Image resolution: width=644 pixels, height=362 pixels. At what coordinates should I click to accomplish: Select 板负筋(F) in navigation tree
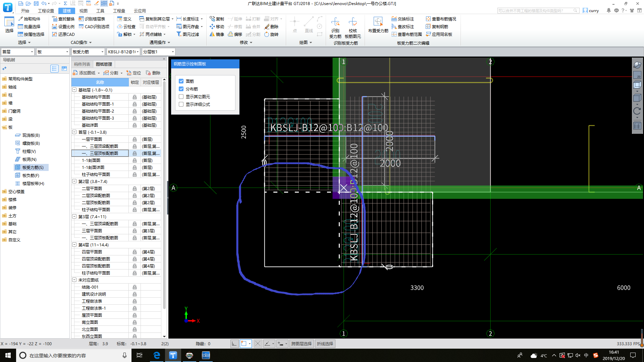31,175
